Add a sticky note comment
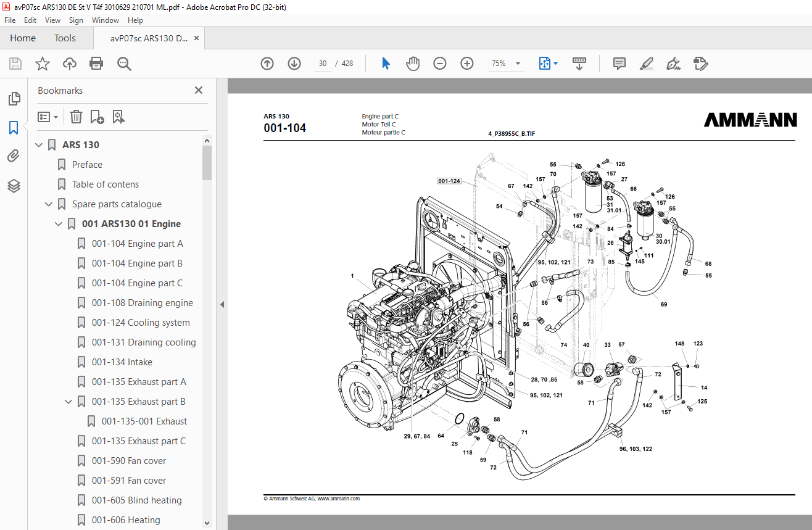Viewport: 812px width, 530px height. tap(619, 64)
